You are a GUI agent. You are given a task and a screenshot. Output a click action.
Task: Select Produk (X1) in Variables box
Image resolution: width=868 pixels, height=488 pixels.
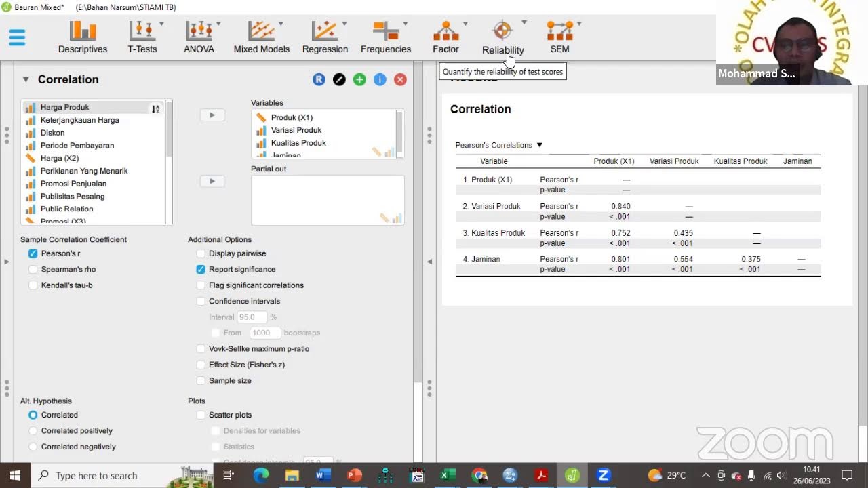pos(323,117)
